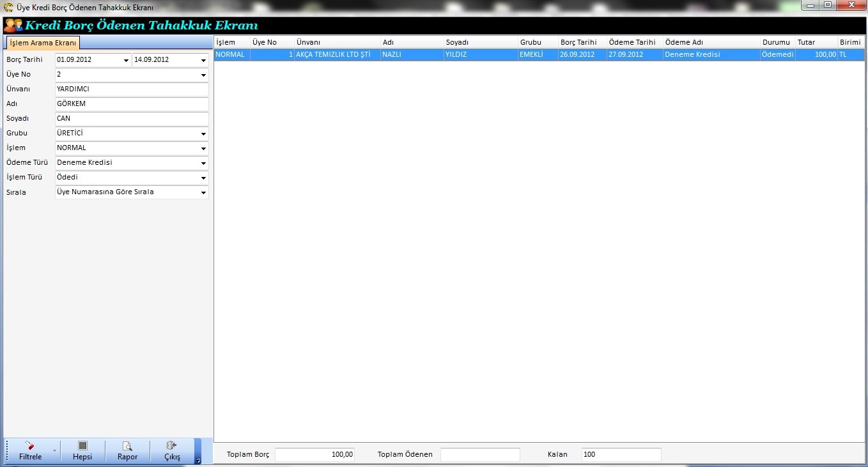Click the Ünvanı input field
Image resolution: width=868 pixels, height=467 pixels.
[132, 89]
